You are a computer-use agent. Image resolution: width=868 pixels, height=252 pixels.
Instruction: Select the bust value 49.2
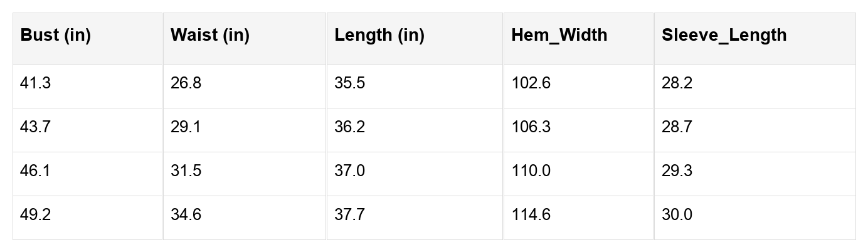(x=36, y=215)
